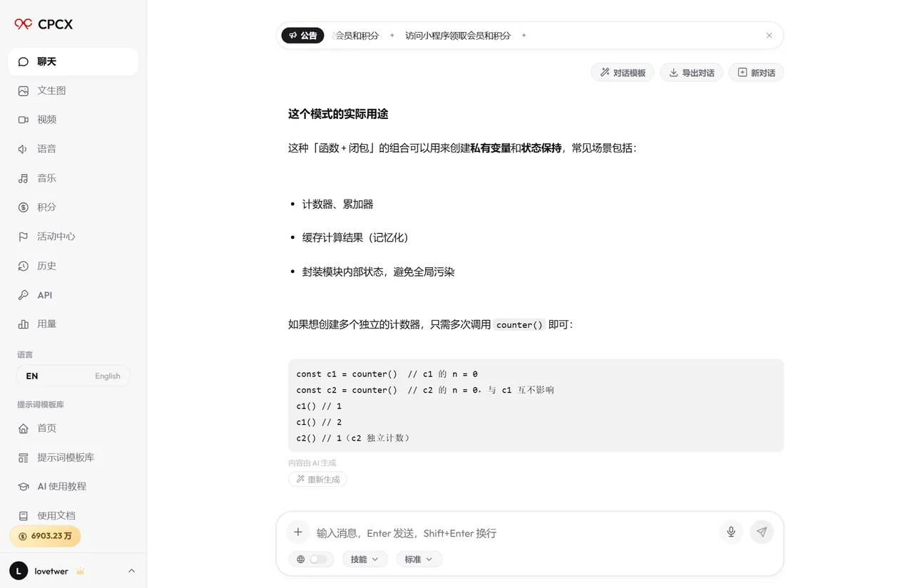
Task: Click the send message paper-plane button
Action: 762,532
